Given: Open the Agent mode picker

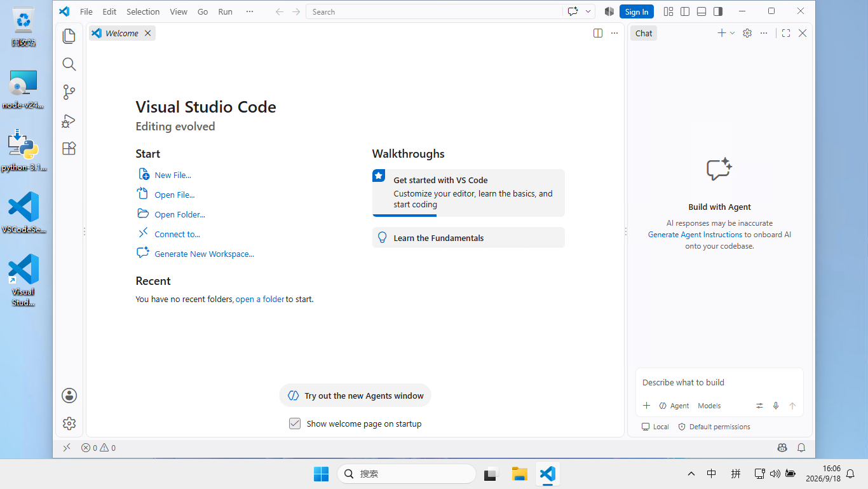Looking at the screenshot, I should tap(674, 406).
